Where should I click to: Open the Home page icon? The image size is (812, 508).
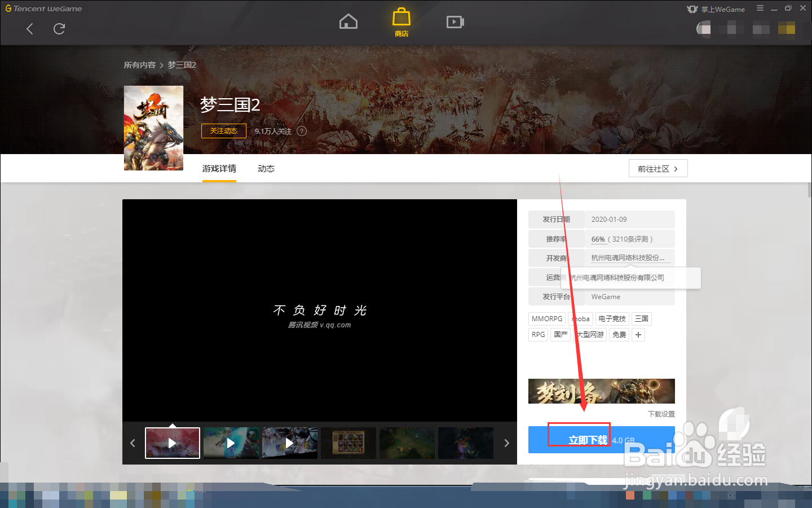click(x=348, y=22)
